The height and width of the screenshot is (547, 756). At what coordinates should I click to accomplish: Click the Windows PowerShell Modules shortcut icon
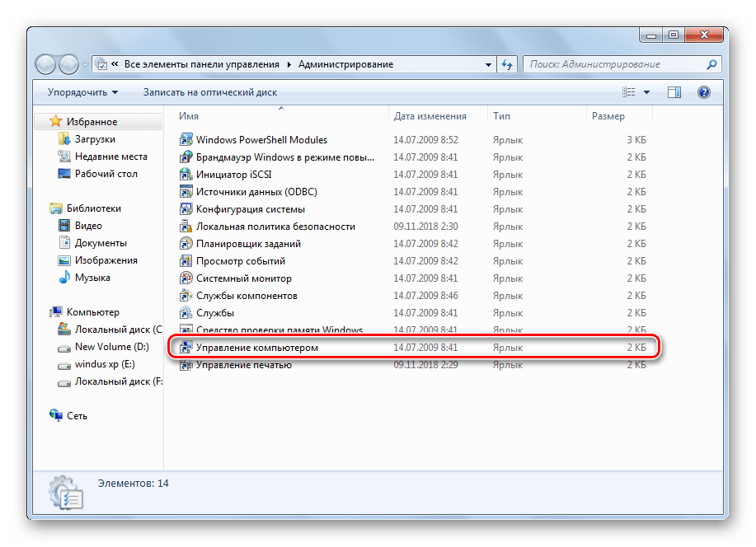click(x=185, y=140)
